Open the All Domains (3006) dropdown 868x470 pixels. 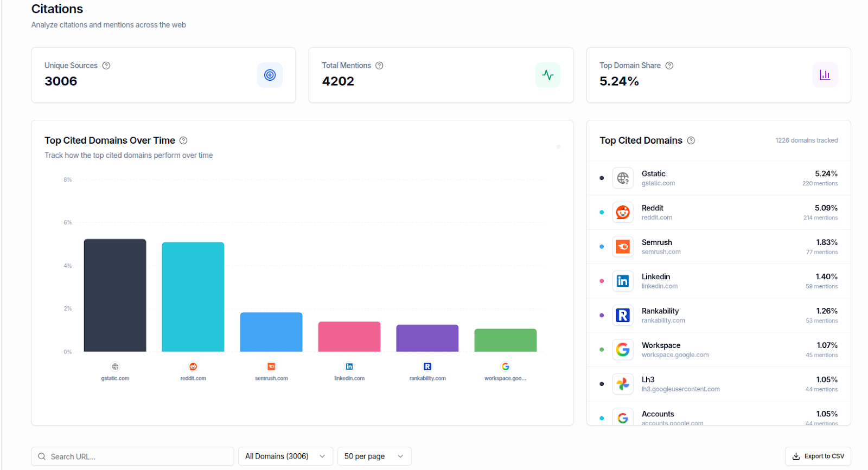tap(285, 456)
